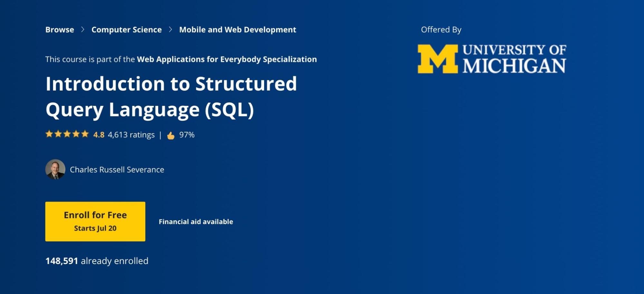Click the fifth gold rating star
Image resolution: width=644 pixels, height=294 pixels.
tap(85, 134)
